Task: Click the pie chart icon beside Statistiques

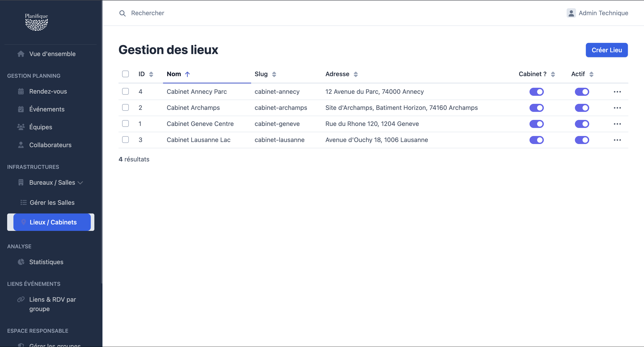Action: coord(21,262)
